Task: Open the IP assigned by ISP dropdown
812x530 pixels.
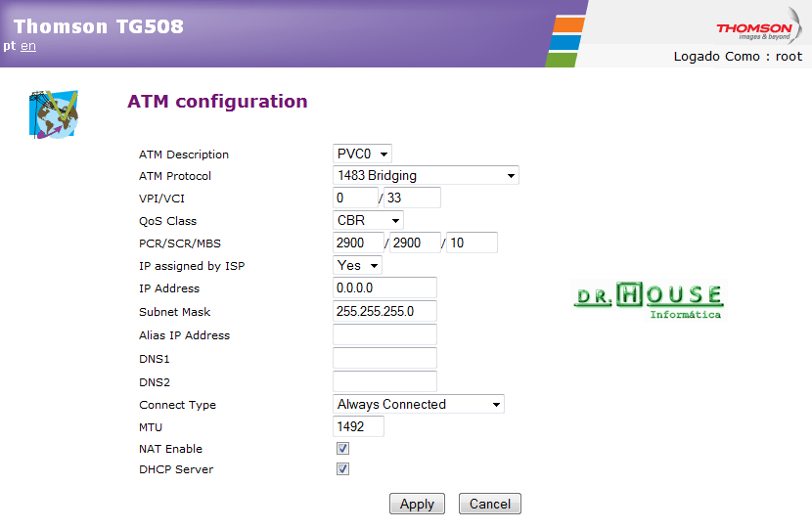Action: pyautogui.click(x=357, y=266)
